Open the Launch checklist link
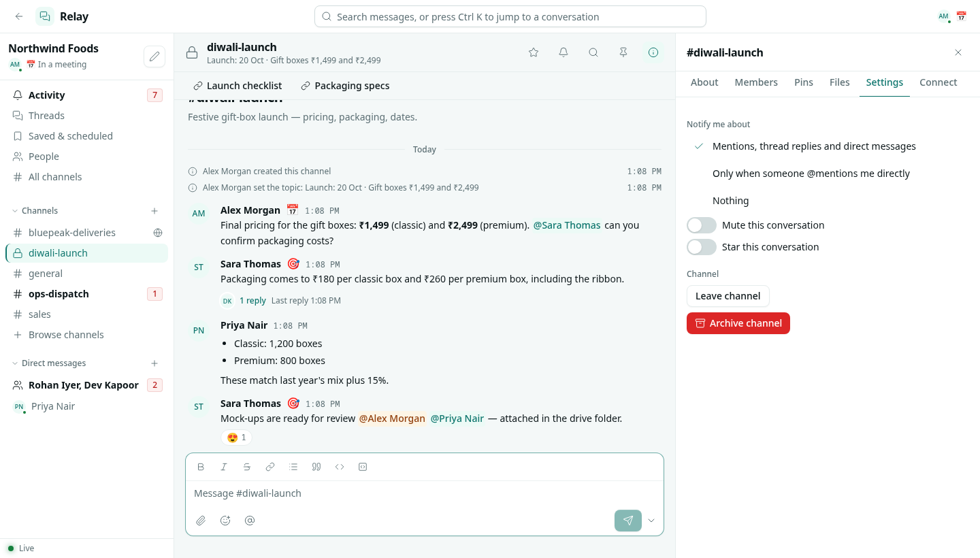Screen dimensions: 980x558 click(x=238, y=86)
